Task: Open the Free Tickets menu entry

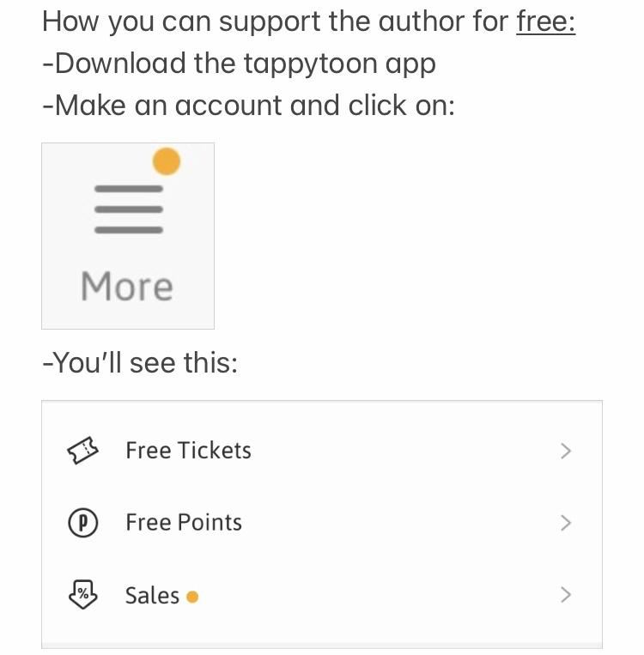Action: 188,451
